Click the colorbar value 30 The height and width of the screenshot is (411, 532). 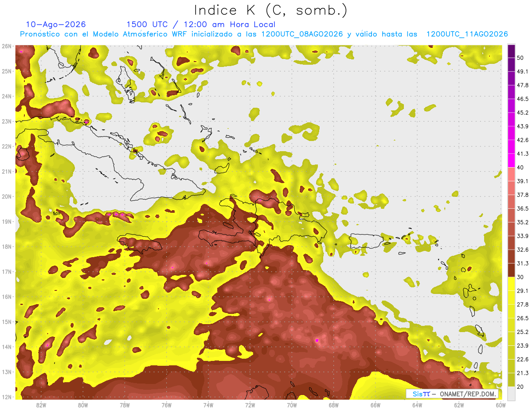tap(520, 277)
